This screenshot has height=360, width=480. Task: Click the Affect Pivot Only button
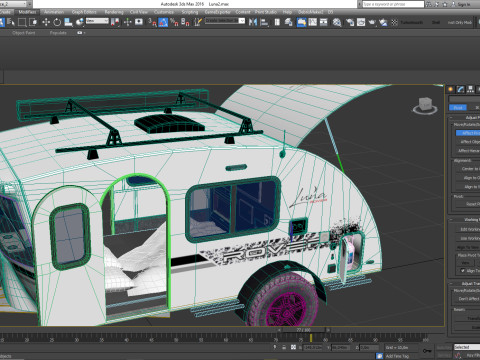click(468, 133)
